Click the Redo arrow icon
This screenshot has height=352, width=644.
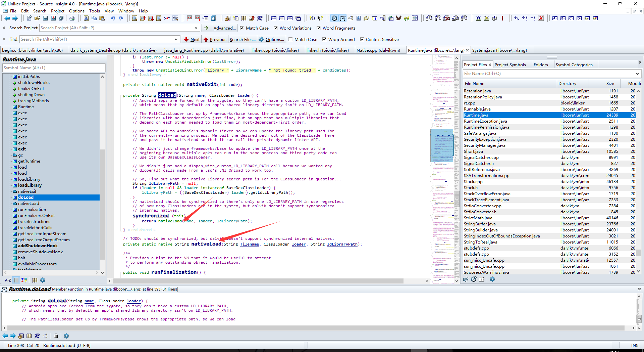pyautogui.click(x=121, y=18)
